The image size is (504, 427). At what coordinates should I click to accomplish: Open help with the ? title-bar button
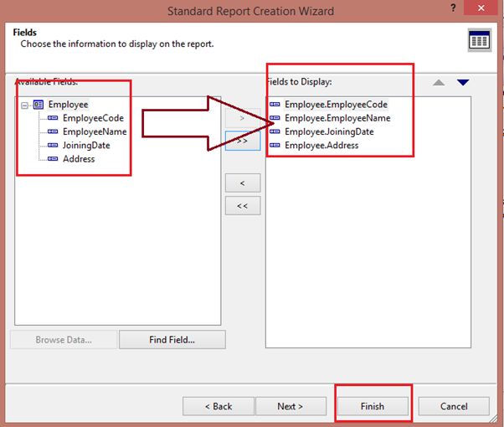pyautogui.click(x=453, y=8)
